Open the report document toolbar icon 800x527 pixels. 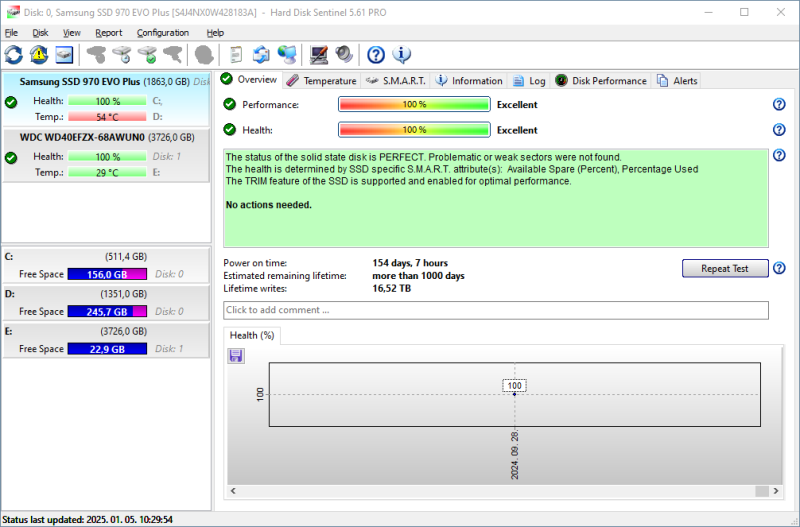[236, 55]
